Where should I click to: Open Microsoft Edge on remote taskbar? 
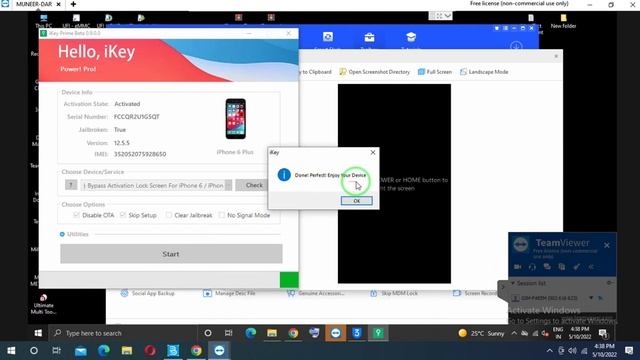tap(251, 333)
